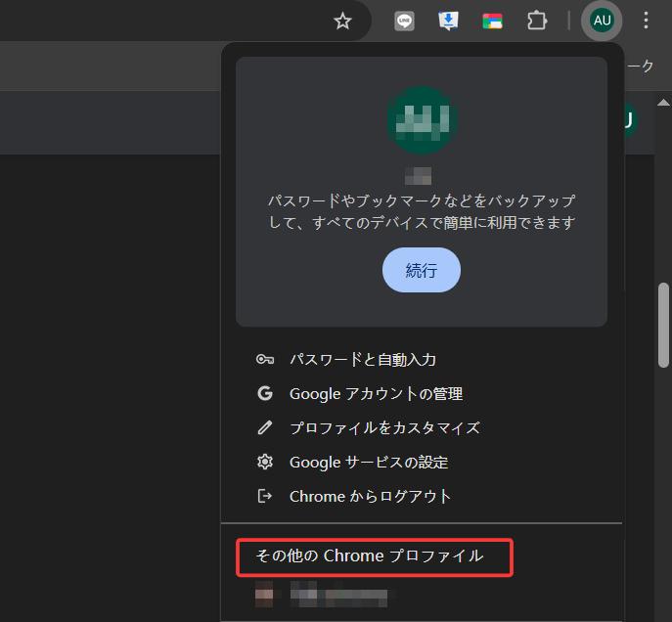
Task: Click the gear icon for Google services
Action: 265,462
